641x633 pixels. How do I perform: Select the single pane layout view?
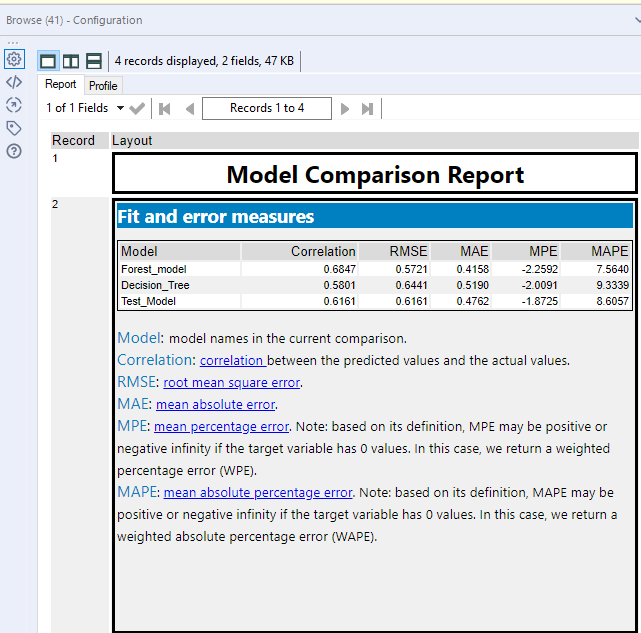pyautogui.click(x=48, y=61)
